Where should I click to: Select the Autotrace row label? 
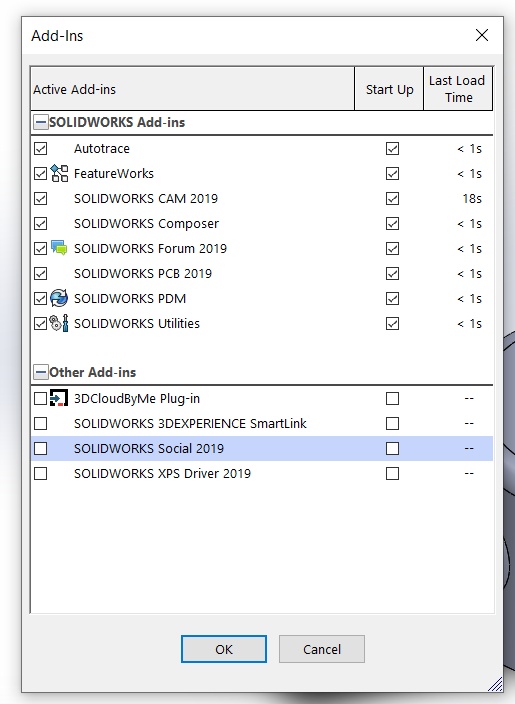(102, 149)
